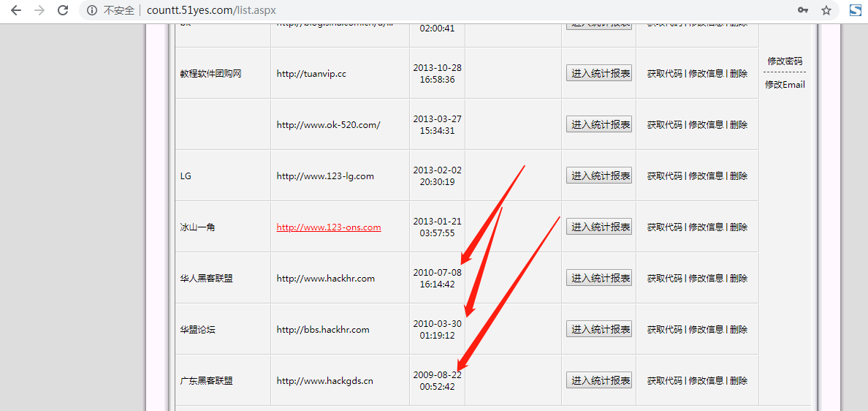Click 进入统计报表 for www.hackgds.cn row
This screenshot has width=868, height=411.
point(599,380)
